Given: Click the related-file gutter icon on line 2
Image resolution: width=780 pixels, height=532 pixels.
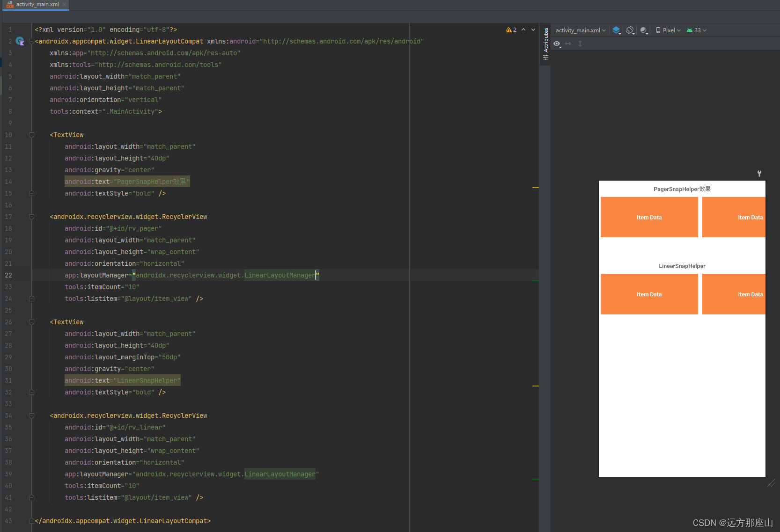Looking at the screenshot, I should click(x=20, y=41).
